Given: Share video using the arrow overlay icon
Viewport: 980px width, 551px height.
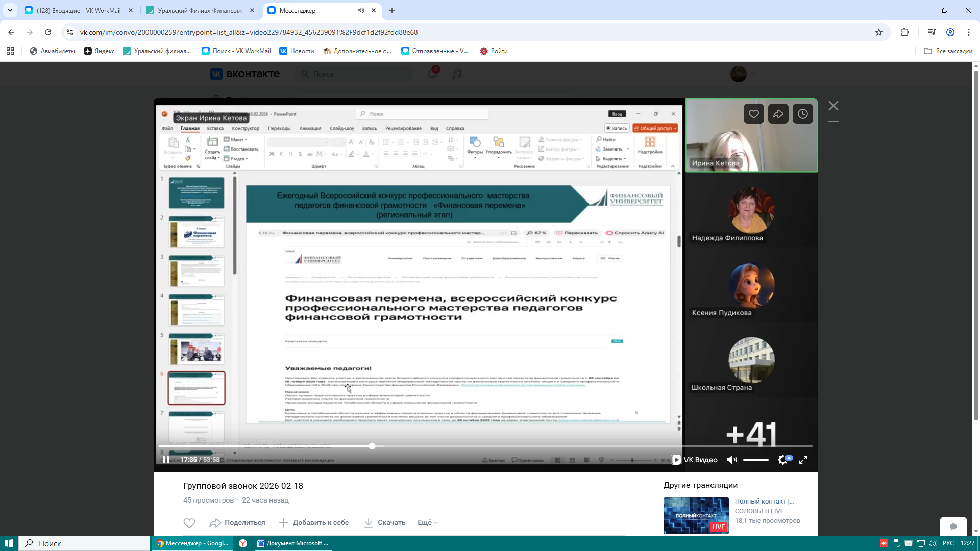Looking at the screenshot, I should click(778, 114).
